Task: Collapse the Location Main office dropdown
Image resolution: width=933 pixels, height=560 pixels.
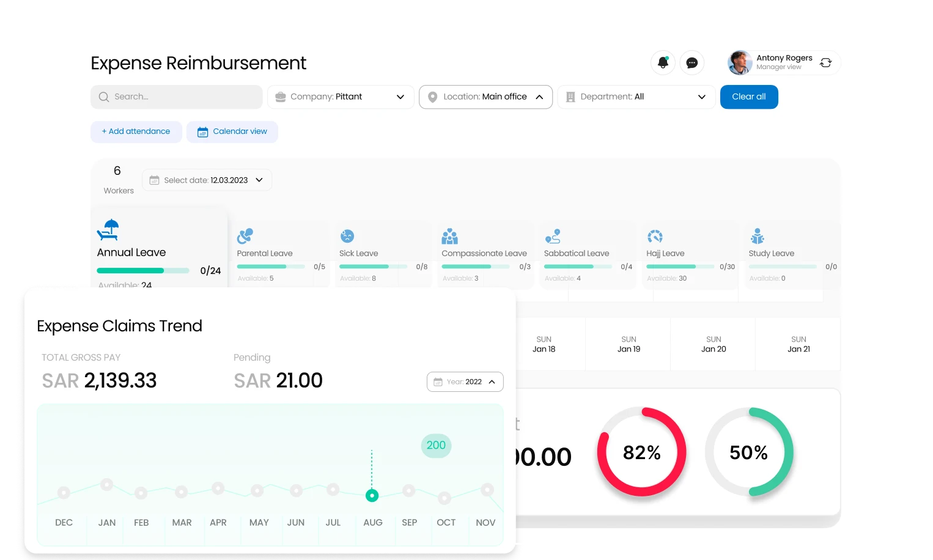Action: pyautogui.click(x=485, y=97)
